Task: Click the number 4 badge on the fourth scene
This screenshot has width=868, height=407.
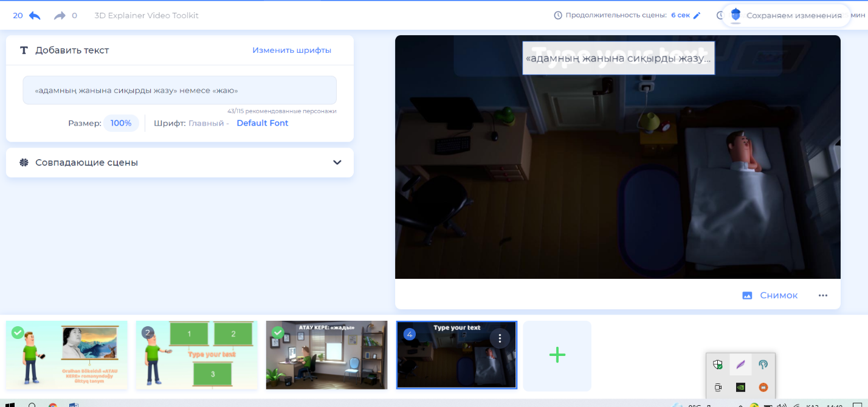Action: point(410,333)
